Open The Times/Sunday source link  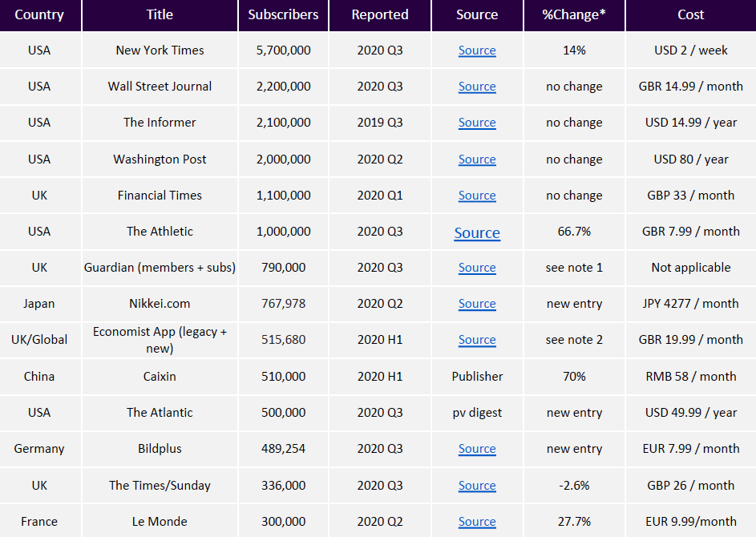tap(477, 486)
